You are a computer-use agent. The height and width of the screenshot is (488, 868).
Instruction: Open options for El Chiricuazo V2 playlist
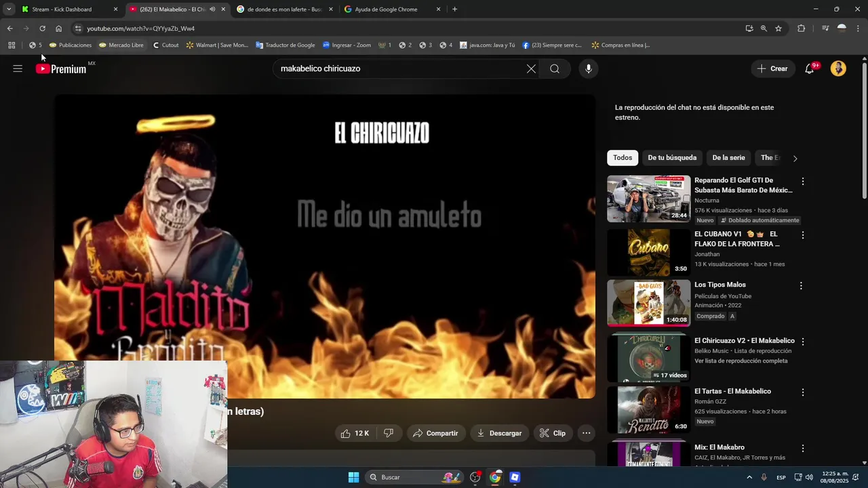803,342
